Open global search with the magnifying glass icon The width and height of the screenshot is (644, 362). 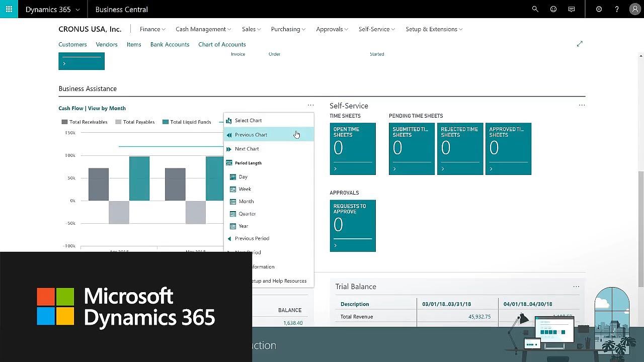pos(535,9)
